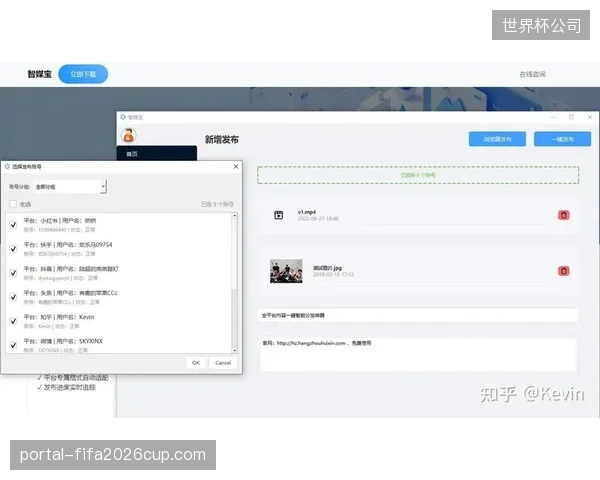Click the blue button beside 一键发布
Viewport: 600px width, 480px height.
tap(497, 139)
